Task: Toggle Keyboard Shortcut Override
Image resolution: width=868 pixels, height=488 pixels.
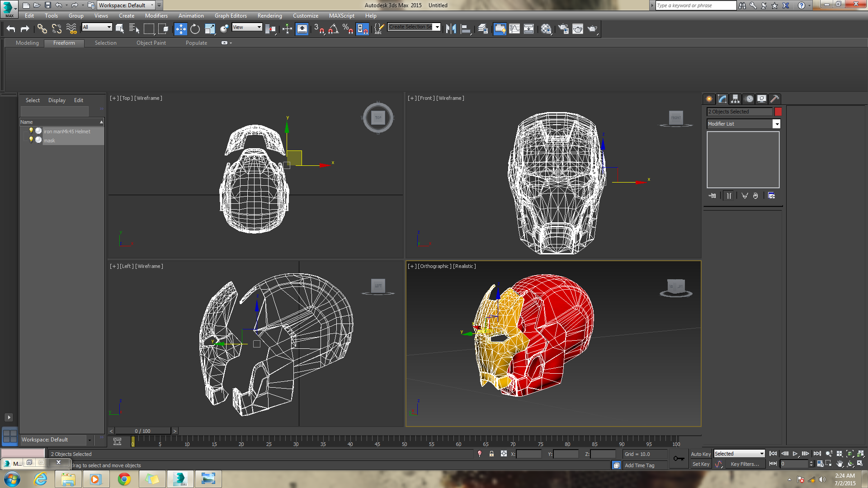Action: (302, 29)
